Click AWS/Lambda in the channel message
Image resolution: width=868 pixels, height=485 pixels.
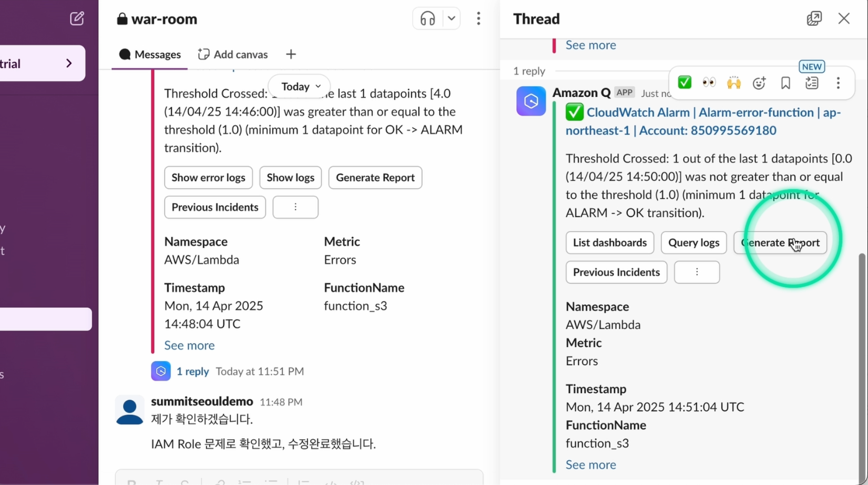tap(202, 260)
